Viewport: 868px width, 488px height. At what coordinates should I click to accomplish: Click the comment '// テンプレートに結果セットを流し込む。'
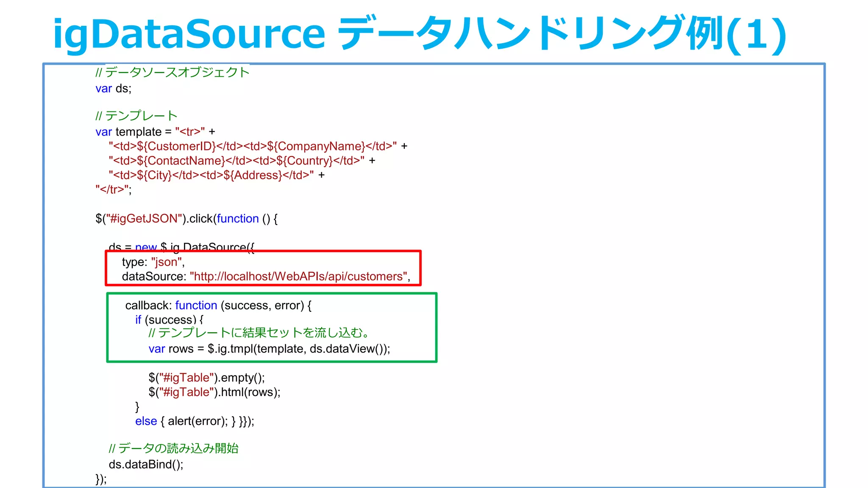tap(259, 333)
